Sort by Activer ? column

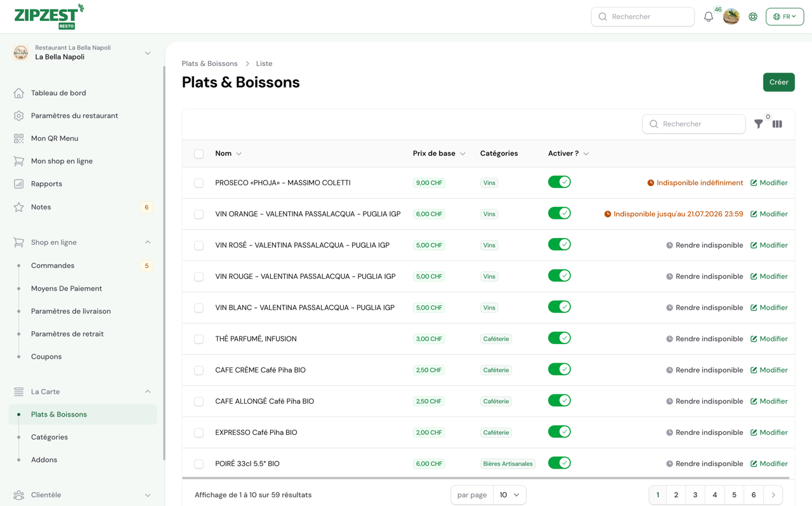[568, 154]
